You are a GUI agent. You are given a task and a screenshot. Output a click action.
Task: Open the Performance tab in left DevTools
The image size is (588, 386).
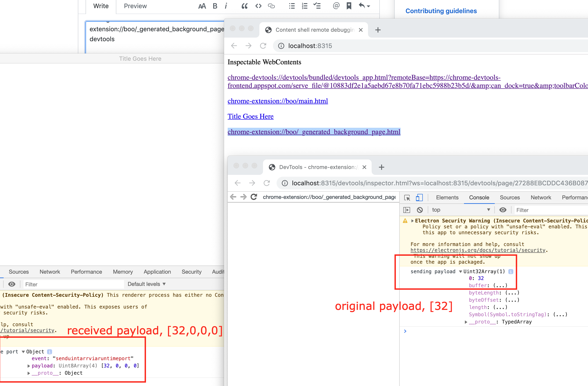86,272
